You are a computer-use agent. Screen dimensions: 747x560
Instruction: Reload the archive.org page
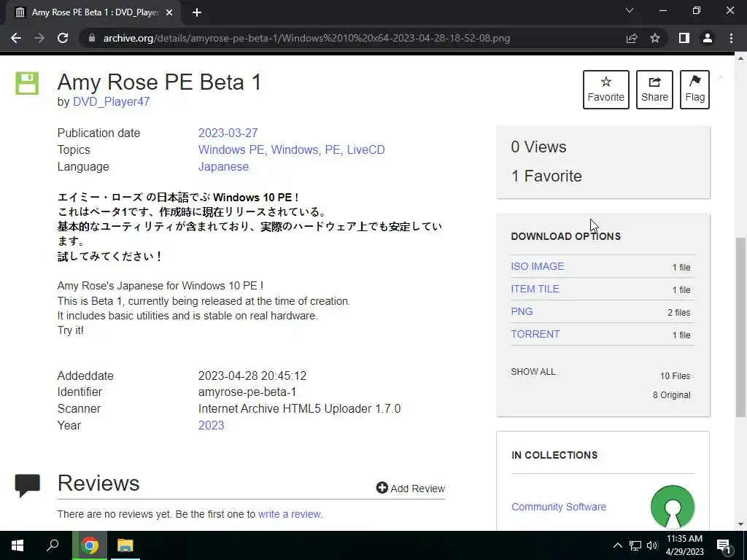[63, 38]
